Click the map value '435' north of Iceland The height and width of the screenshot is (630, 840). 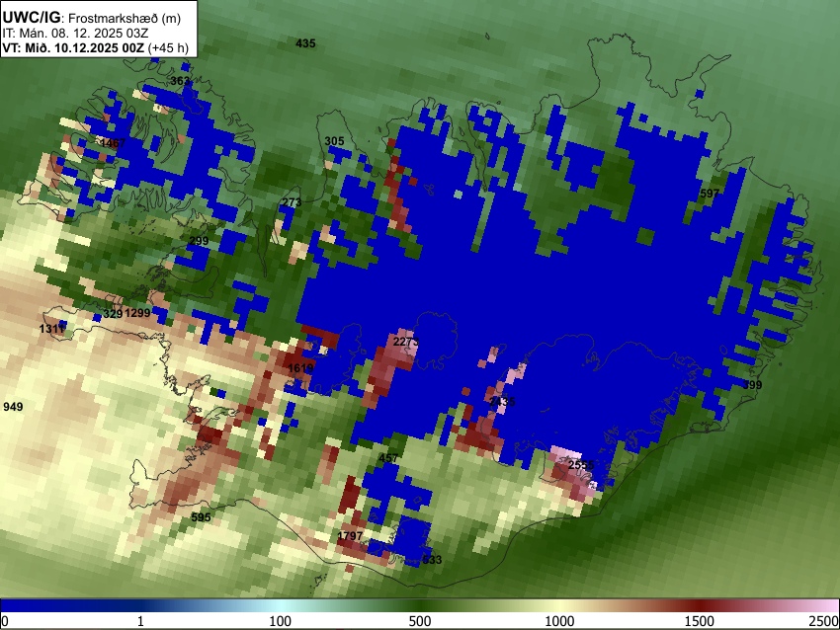pyautogui.click(x=306, y=43)
